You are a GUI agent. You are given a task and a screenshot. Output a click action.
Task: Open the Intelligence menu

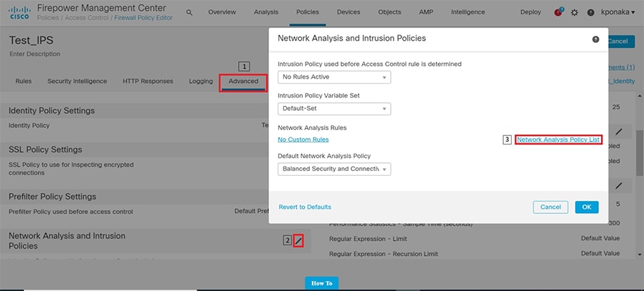point(468,12)
